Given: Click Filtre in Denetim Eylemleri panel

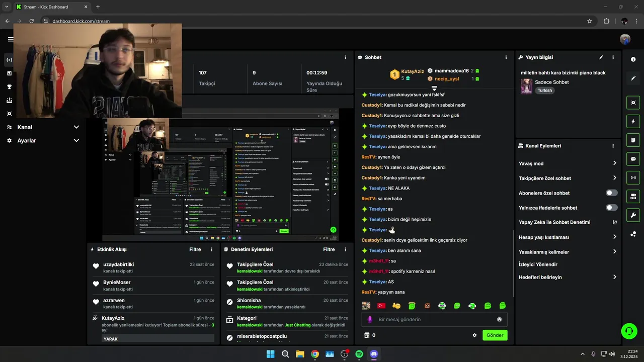Looking at the screenshot, I should click(x=329, y=249).
